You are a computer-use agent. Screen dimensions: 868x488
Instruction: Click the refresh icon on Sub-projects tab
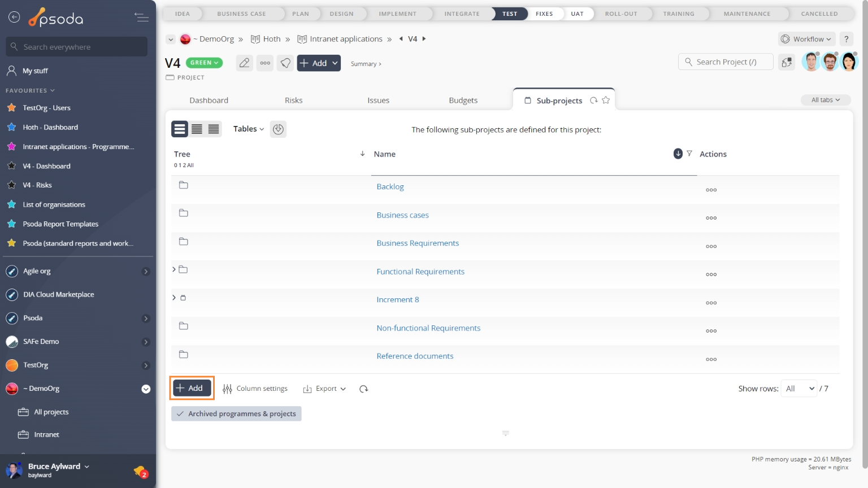point(594,101)
